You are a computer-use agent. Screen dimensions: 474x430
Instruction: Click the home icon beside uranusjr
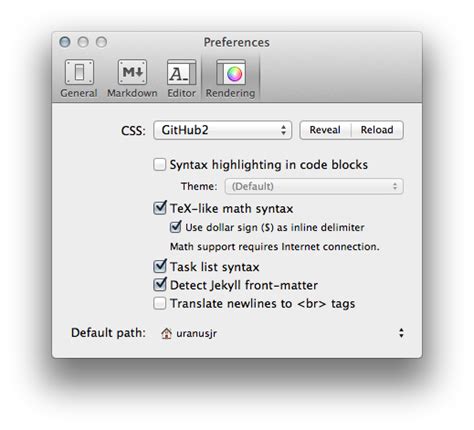(x=166, y=333)
